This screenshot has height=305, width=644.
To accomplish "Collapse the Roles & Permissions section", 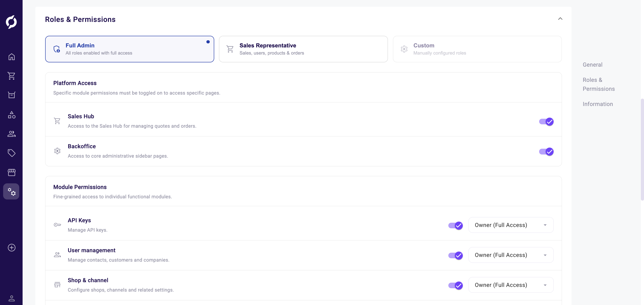I will 560,19.
